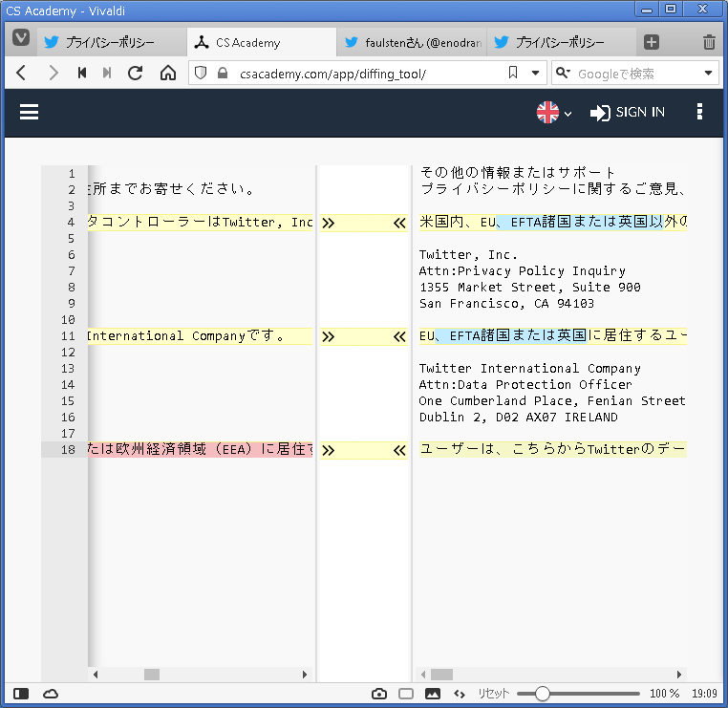Go back to previous page
Viewport: 728px width, 708px height.
coord(21,73)
